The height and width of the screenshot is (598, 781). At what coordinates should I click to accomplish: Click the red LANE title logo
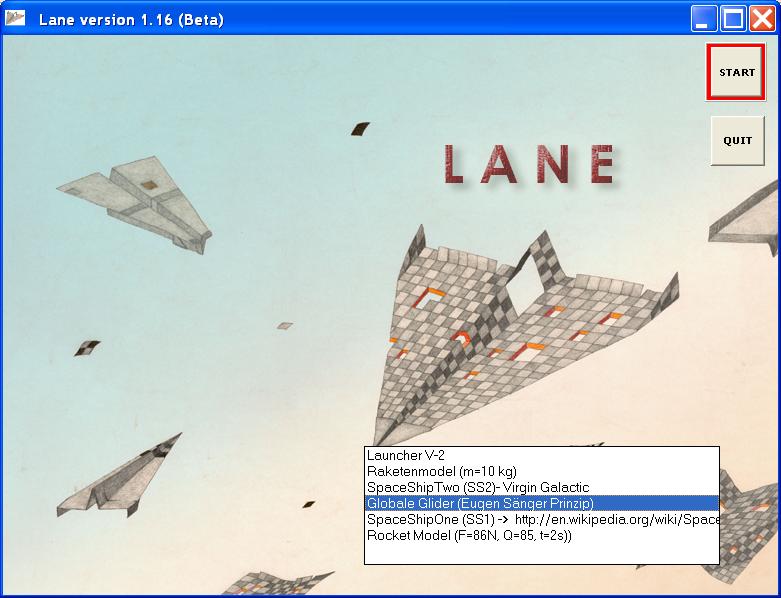click(x=528, y=165)
